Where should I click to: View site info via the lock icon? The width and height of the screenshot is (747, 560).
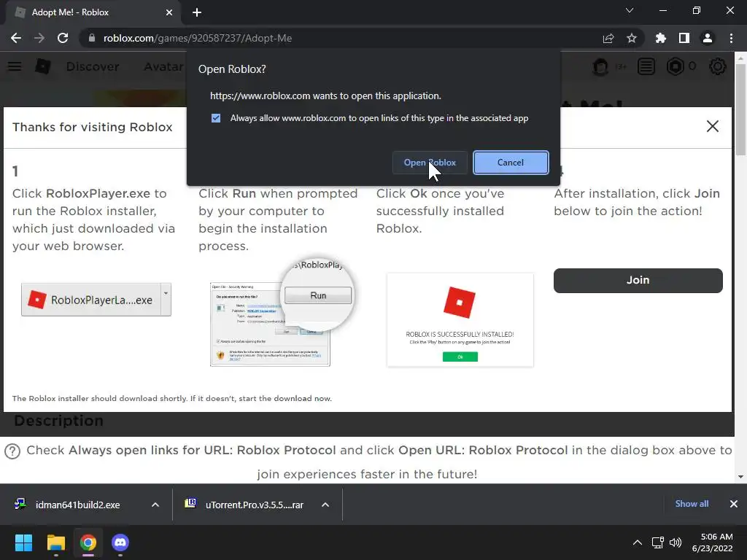pyautogui.click(x=92, y=38)
